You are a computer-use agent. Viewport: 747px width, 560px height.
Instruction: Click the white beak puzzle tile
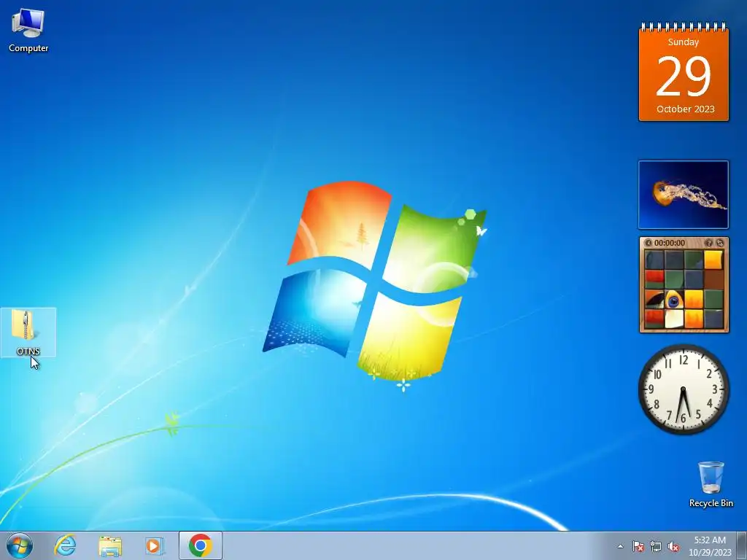[674, 319]
